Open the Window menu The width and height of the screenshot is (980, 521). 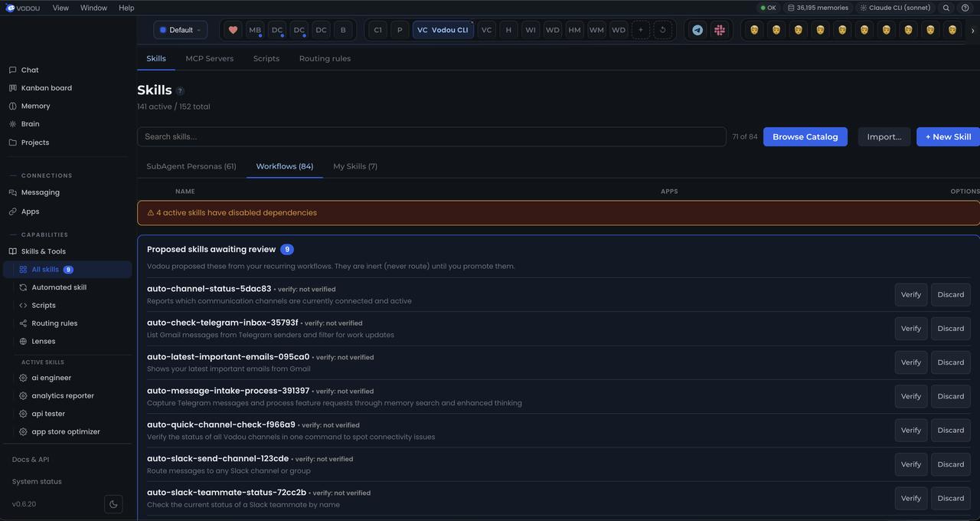tap(93, 8)
